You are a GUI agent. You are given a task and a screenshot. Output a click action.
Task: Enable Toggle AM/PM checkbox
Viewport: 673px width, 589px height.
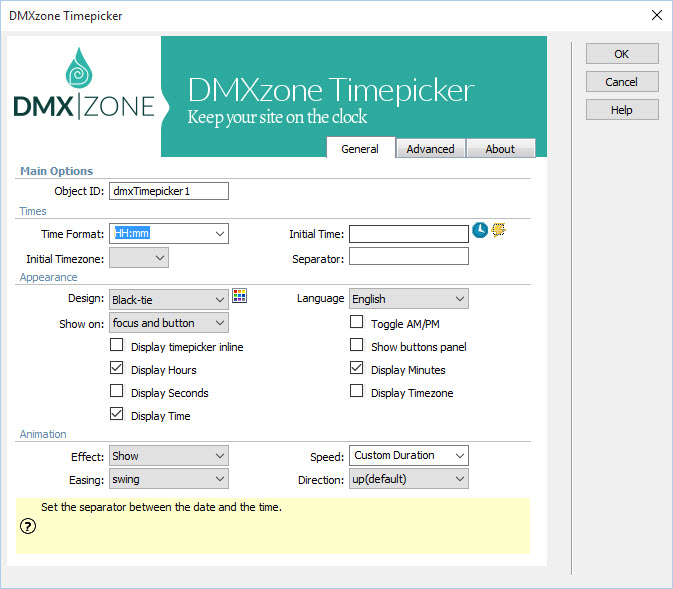[x=357, y=322]
